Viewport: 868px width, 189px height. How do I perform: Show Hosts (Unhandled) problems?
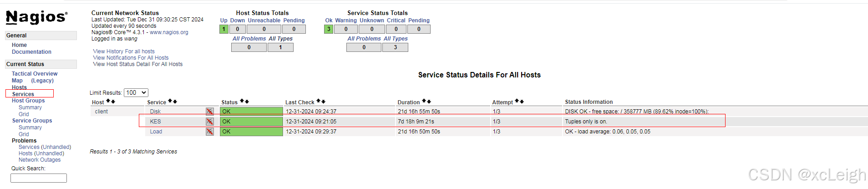[41, 153]
